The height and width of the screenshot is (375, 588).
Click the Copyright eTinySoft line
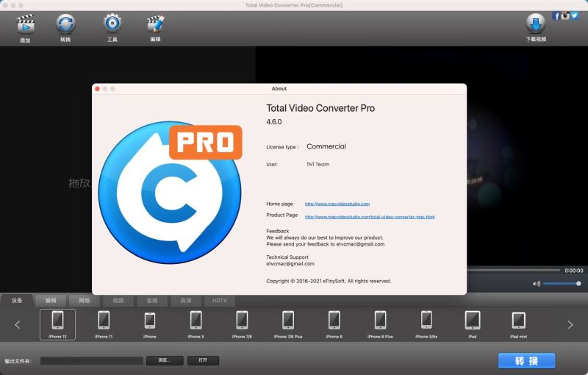point(329,281)
